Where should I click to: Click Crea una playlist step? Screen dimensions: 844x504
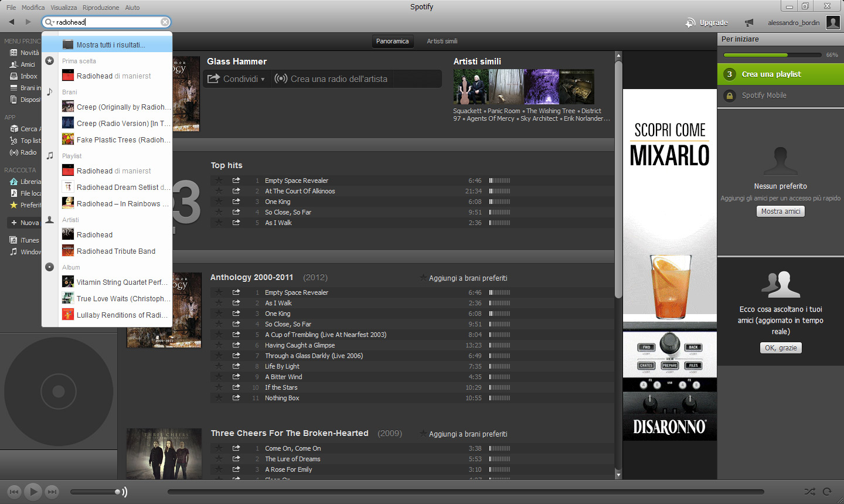click(x=781, y=74)
